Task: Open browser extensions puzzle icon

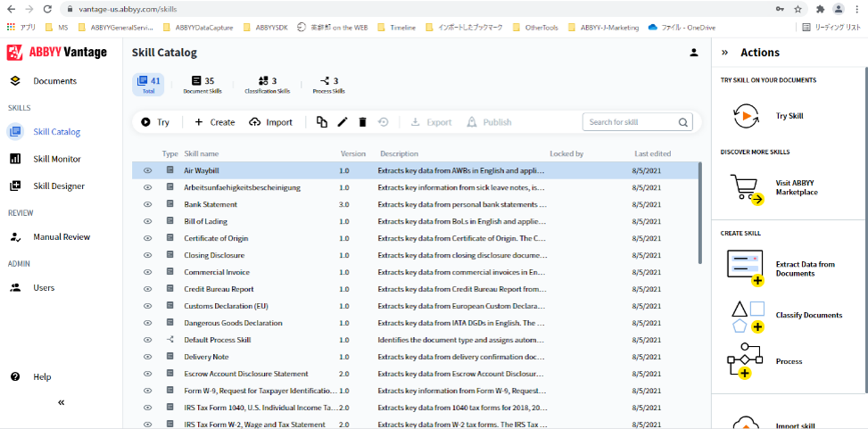Action: click(x=821, y=9)
